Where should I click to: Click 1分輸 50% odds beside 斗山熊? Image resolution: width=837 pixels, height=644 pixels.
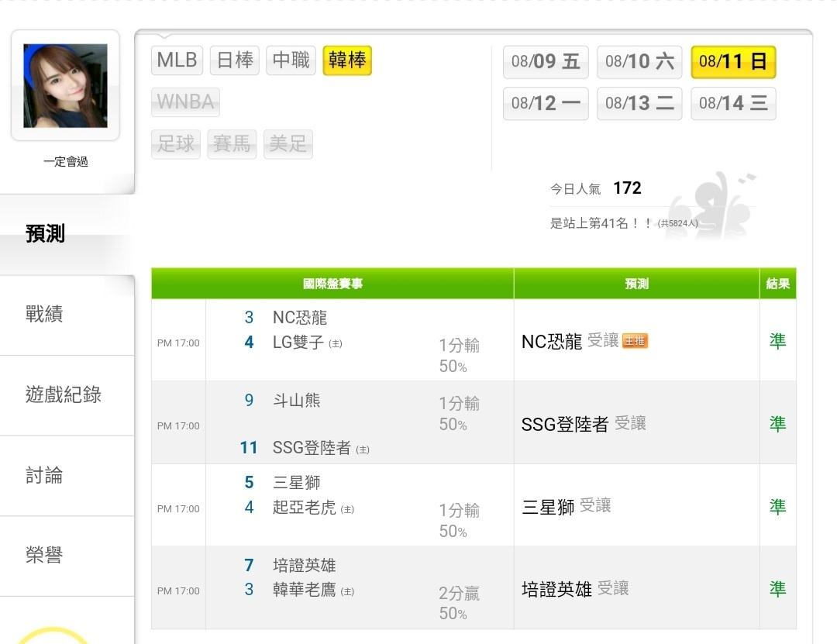point(459,414)
